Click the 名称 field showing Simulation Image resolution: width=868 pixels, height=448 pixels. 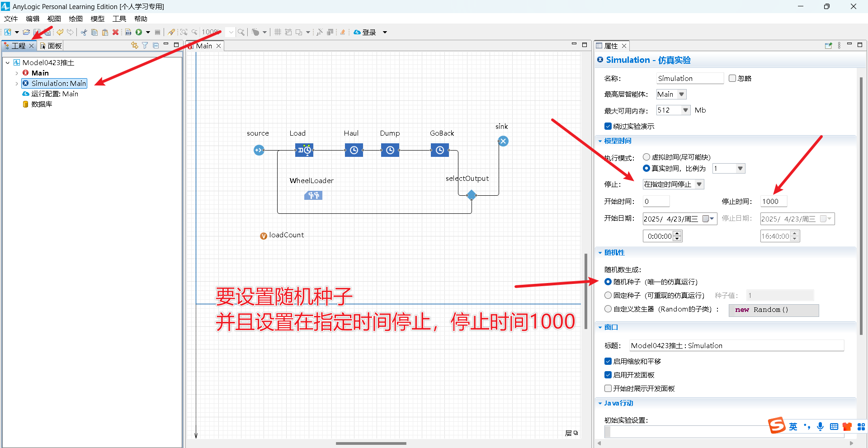pyautogui.click(x=690, y=78)
